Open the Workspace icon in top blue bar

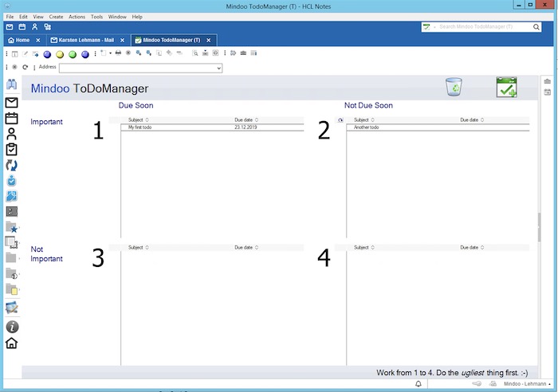(47, 26)
